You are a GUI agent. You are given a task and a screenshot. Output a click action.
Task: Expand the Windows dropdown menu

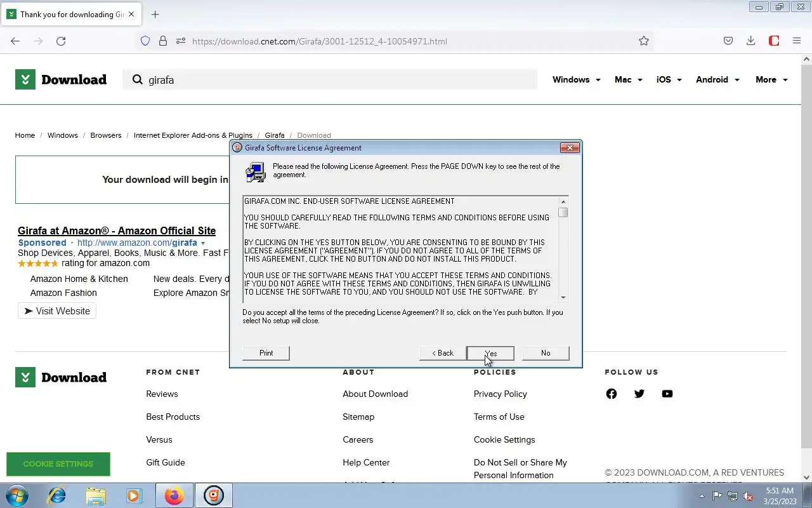[576, 79]
